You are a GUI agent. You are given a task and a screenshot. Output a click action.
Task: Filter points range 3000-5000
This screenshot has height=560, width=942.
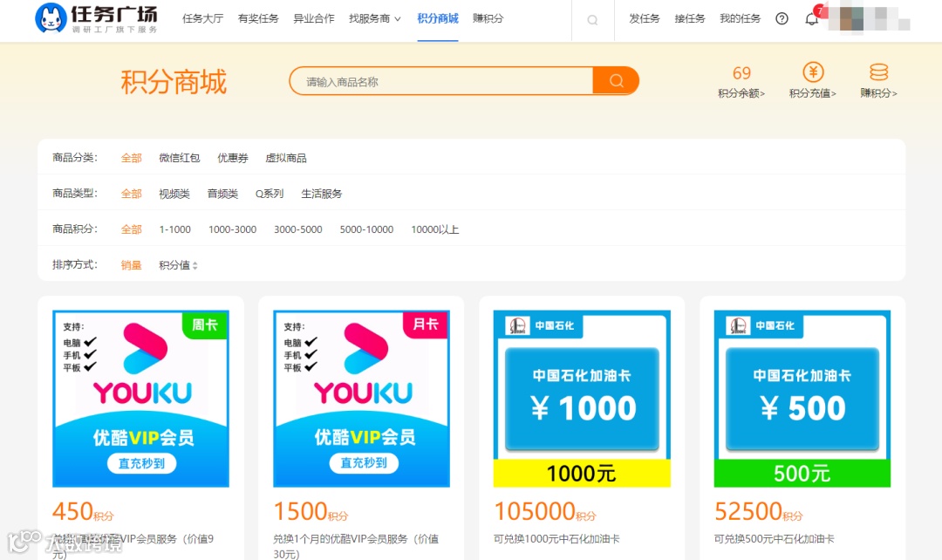coord(298,229)
